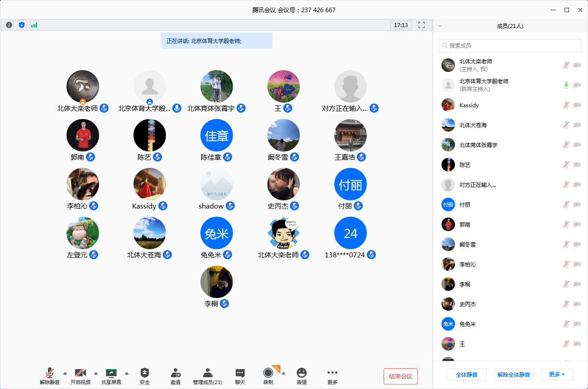Open the 更多 dropdown in members panel
This screenshot has width=588, height=389.
[x=557, y=375]
